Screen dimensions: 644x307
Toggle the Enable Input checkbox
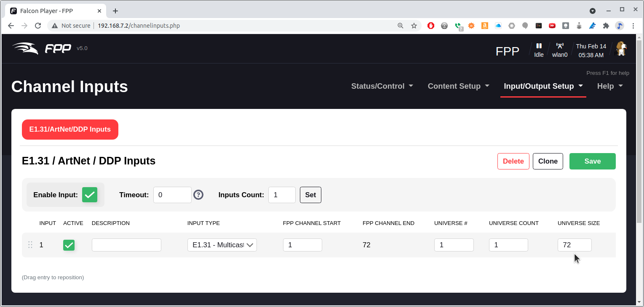(x=90, y=195)
